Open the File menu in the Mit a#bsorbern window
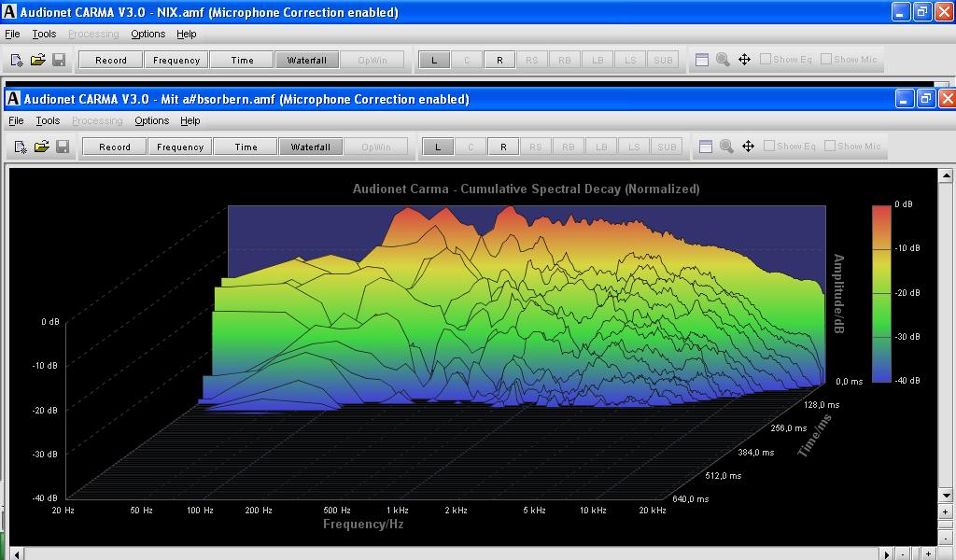Image resolution: width=956 pixels, height=560 pixels. (x=16, y=120)
